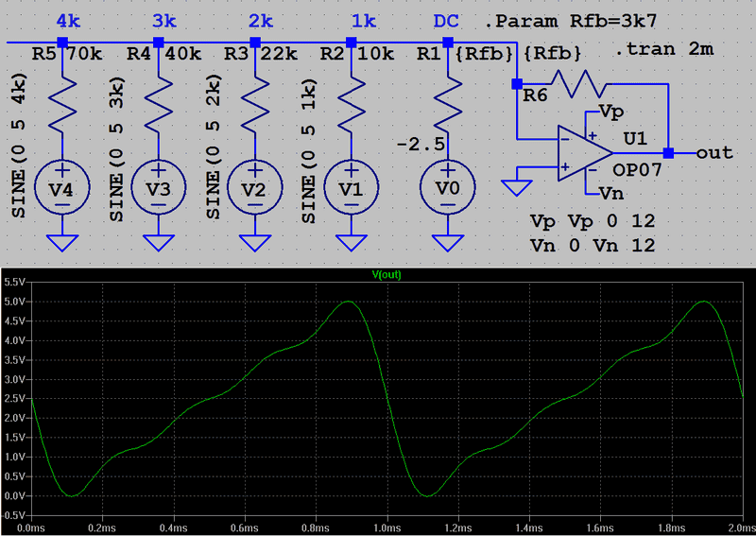Click the 'OP07' op-amp model name

coord(637,170)
